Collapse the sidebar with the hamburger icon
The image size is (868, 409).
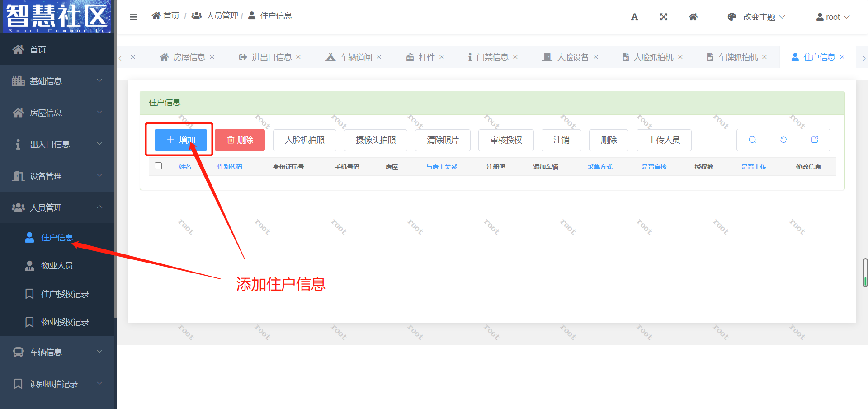(x=133, y=17)
